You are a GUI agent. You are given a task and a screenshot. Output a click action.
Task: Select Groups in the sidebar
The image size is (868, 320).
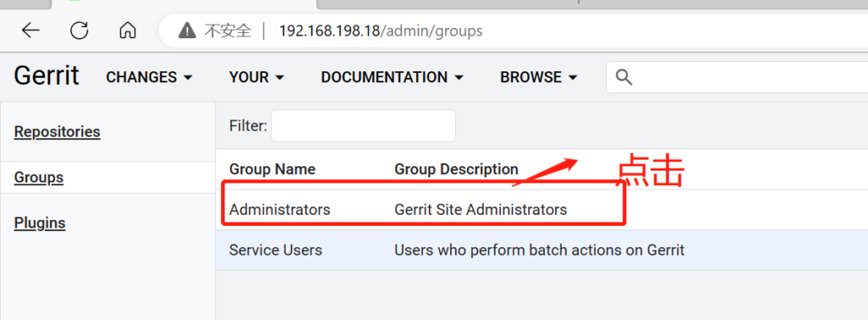click(39, 177)
